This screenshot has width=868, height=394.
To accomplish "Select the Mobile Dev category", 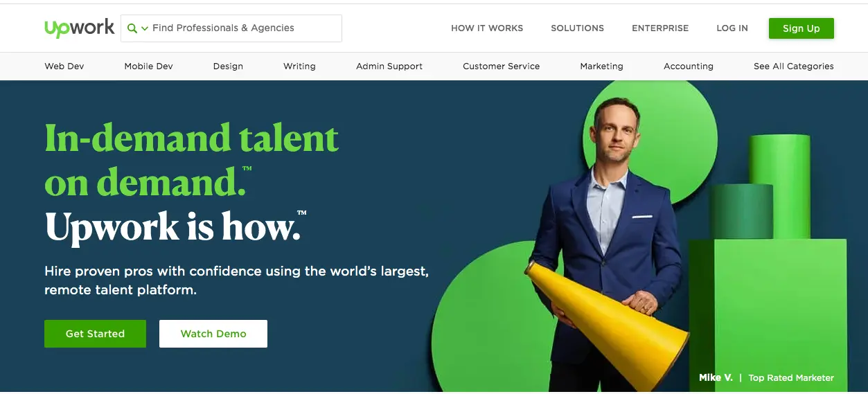I will coord(149,66).
